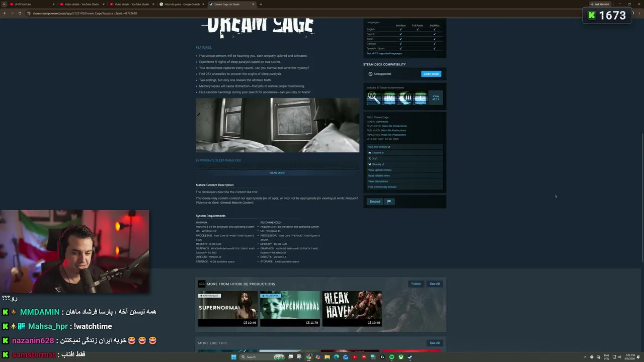This screenshot has height=362, width=644.
Task: Switch to first Video details YouTube Studio tab
Action: click(x=82, y=4)
